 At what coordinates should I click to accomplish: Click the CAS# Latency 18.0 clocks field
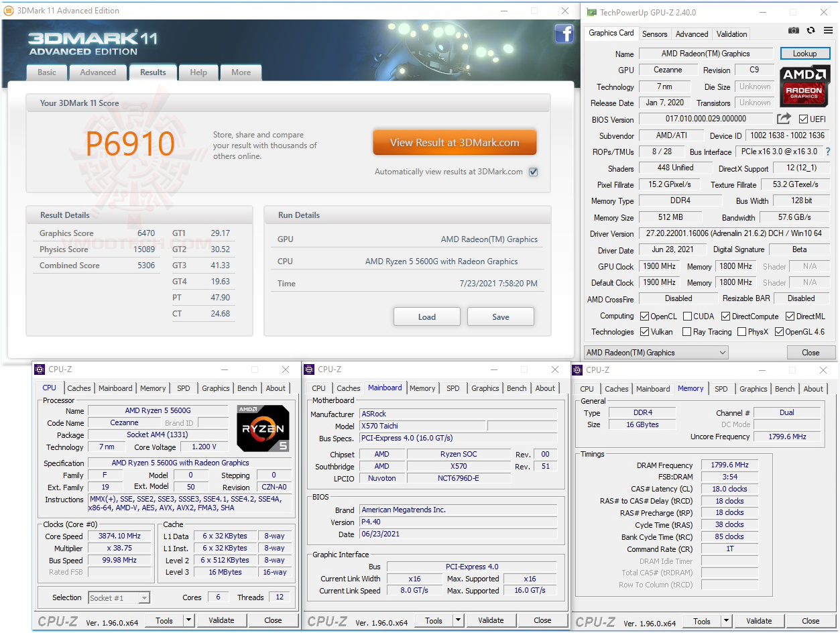click(730, 489)
